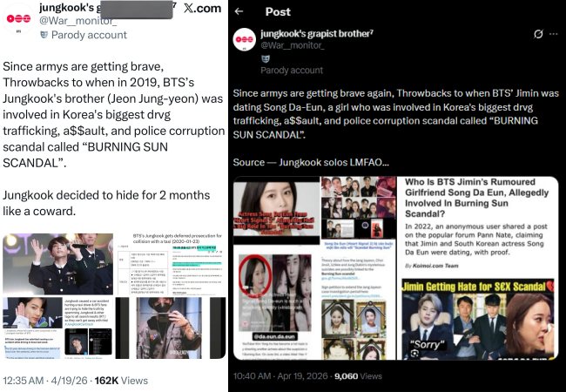Open 'Who Is BTS Jimin's Rumoured Girlfriend' article image
This screenshot has width=566, height=392.
(x=477, y=226)
